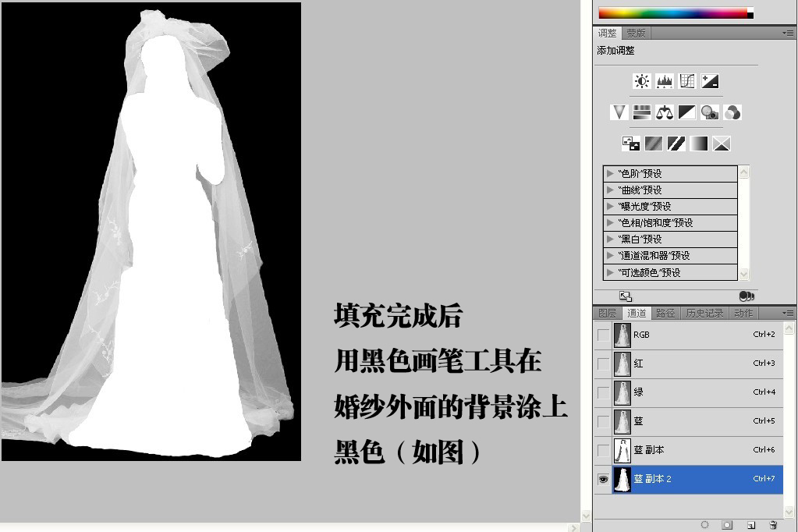The height and width of the screenshot is (532, 798).
Task: Open the 历史记录 tab
Action: [704, 313]
